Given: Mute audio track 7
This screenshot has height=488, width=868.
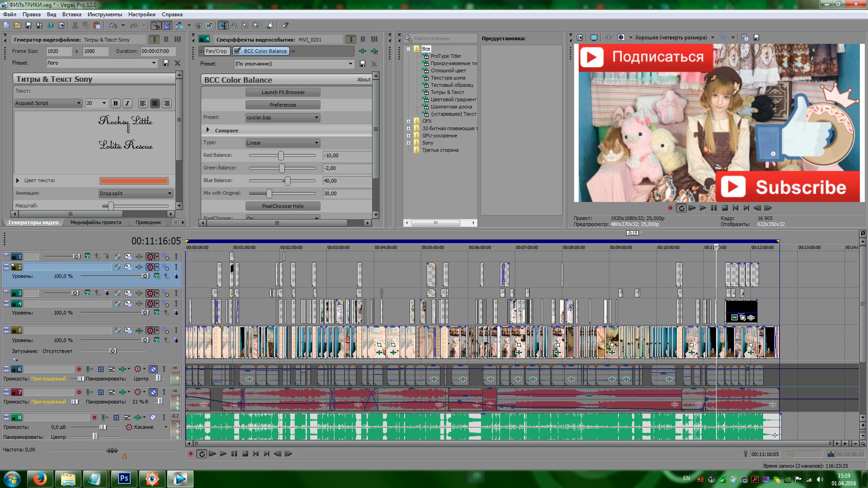Looking at the screenshot, I should 153,392.
